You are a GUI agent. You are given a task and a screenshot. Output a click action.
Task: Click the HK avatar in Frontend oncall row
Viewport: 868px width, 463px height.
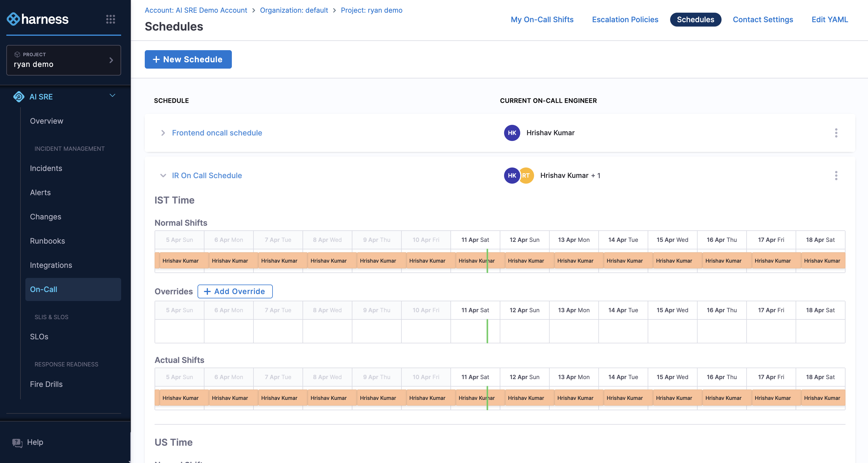pyautogui.click(x=512, y=133)
